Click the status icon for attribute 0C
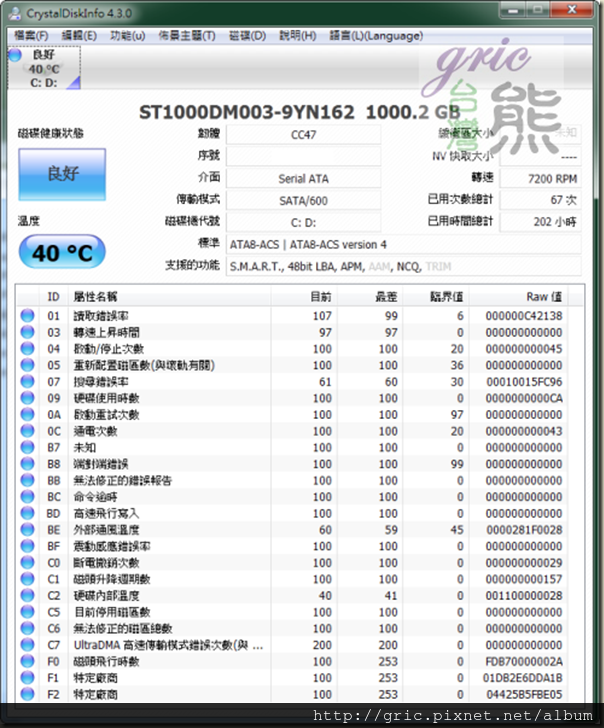 [x=27, y=431]
